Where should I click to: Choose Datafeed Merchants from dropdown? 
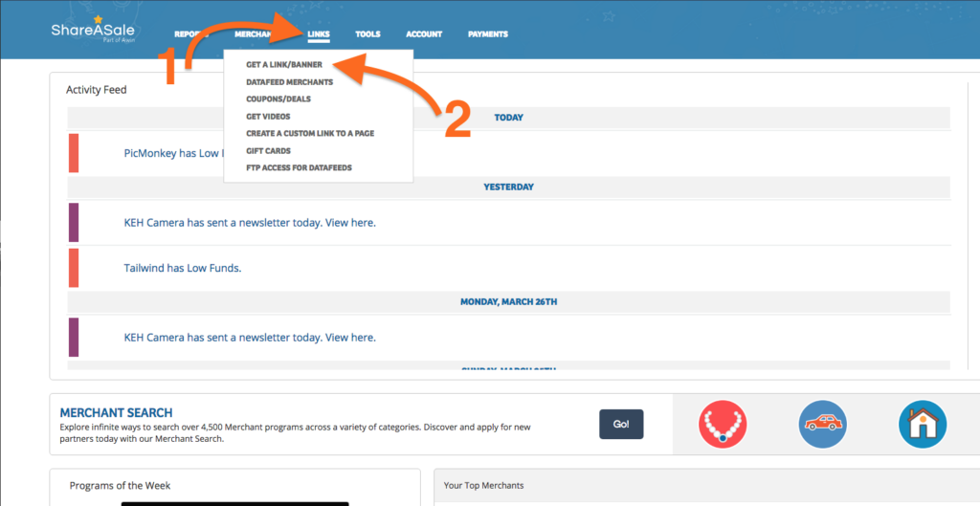tap(289, 82)
